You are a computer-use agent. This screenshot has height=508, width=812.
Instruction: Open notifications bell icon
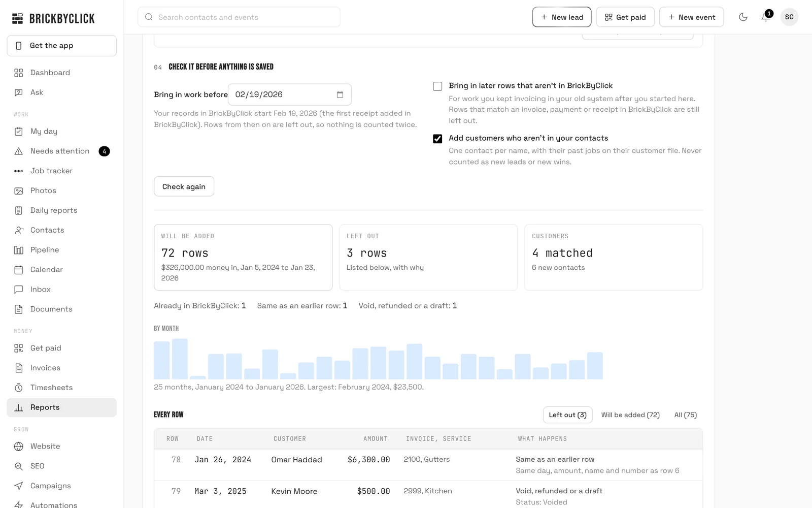pos(766,17)
